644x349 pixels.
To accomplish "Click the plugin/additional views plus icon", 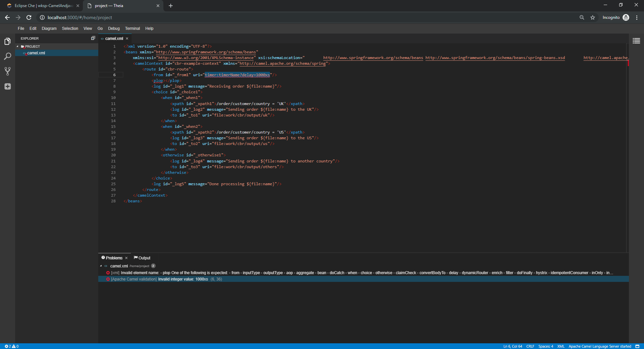I will (7, 86).
